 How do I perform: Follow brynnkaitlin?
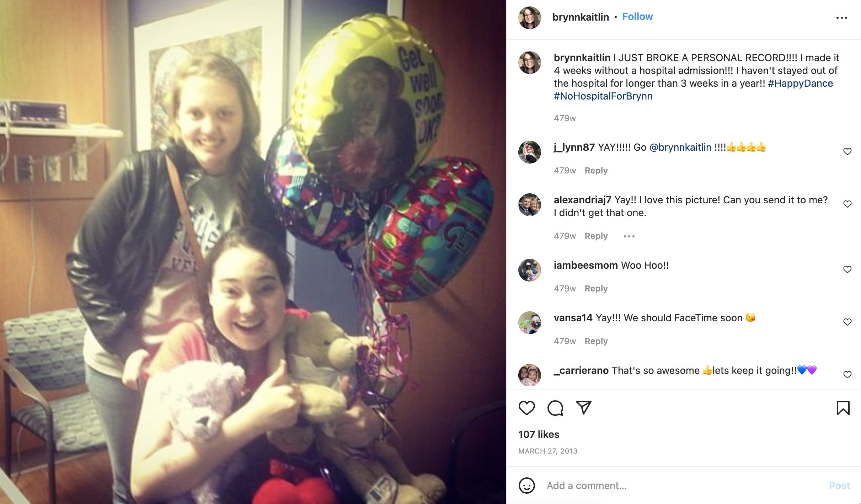point(637,17)
